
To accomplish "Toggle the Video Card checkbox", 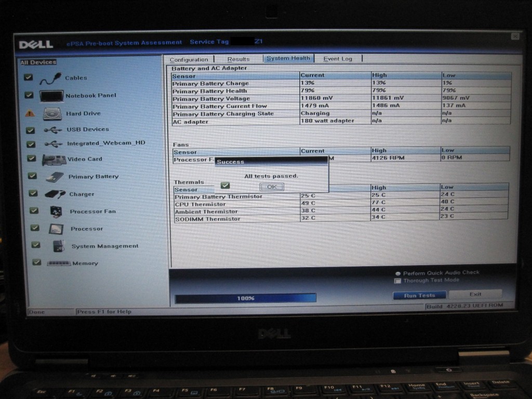I will [x=32, y=158].
